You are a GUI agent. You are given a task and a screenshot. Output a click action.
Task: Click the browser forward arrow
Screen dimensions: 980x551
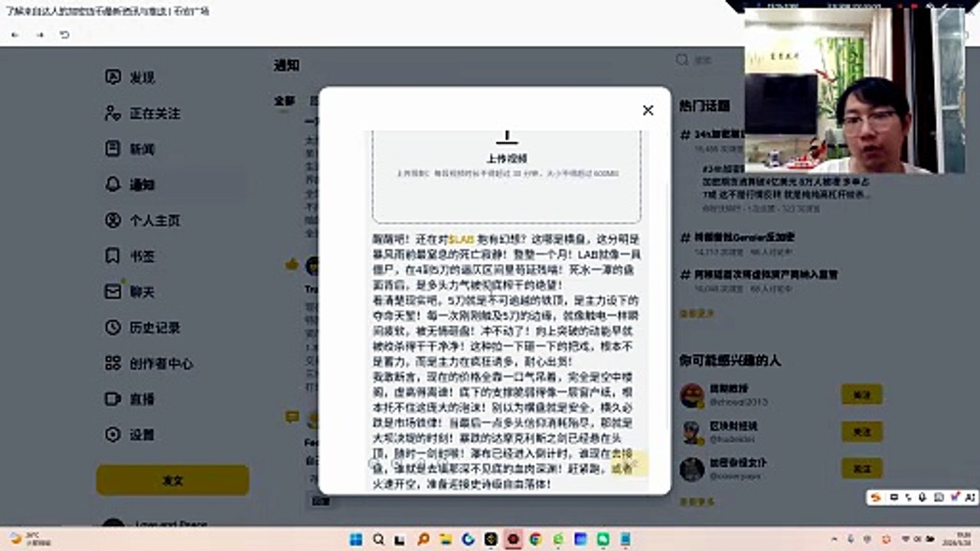40,35
